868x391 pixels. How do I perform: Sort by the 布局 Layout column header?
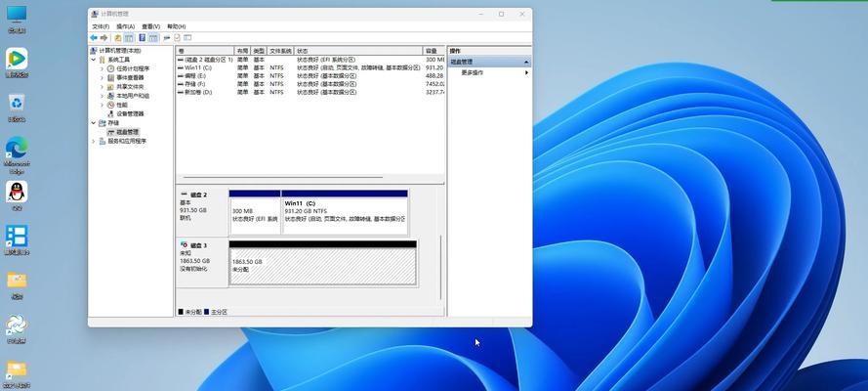(242, 51)
